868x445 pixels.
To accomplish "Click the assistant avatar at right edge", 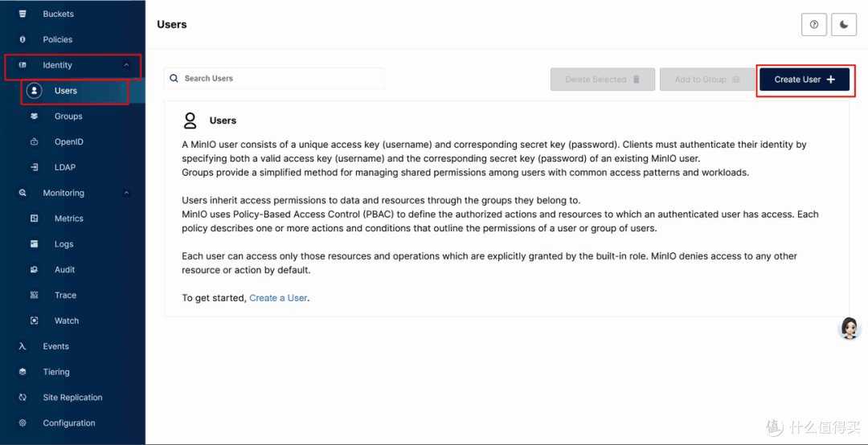I will pos(850,329).
